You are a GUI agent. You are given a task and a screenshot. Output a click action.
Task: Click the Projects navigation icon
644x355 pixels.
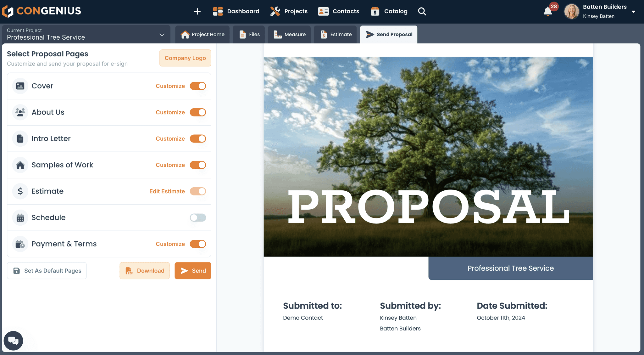pyautogui.click(x=275, y=11)
